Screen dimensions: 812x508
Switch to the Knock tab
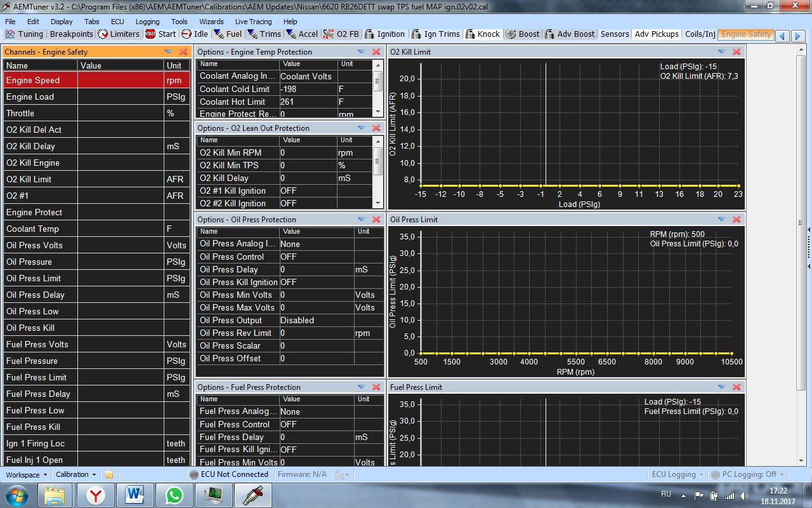(483, 34)
